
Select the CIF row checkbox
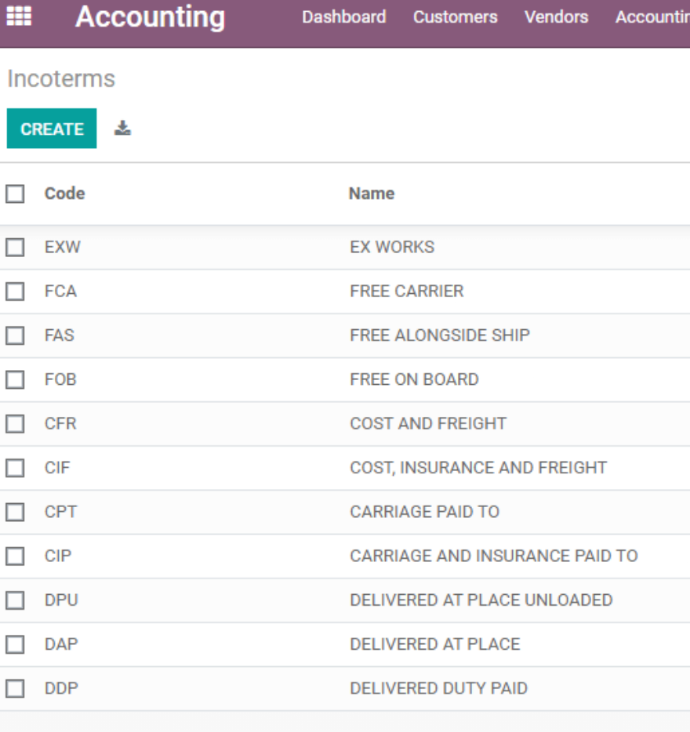click(x=15, y=468)
